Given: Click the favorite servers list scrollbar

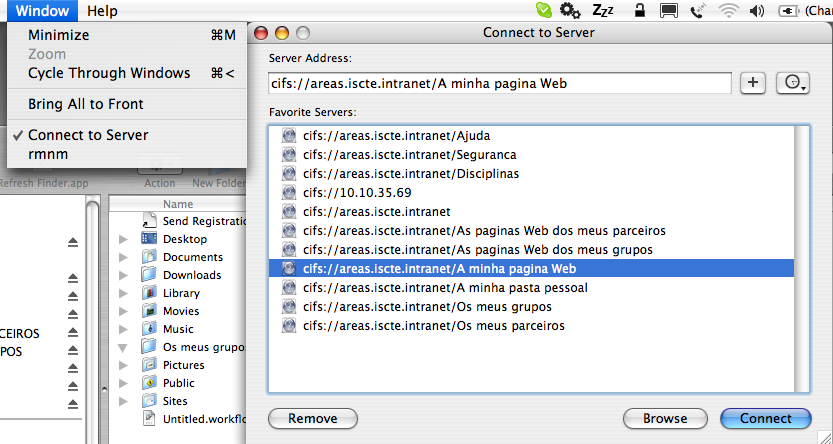Looking at the screenshot, I should (x=802, y=259).
